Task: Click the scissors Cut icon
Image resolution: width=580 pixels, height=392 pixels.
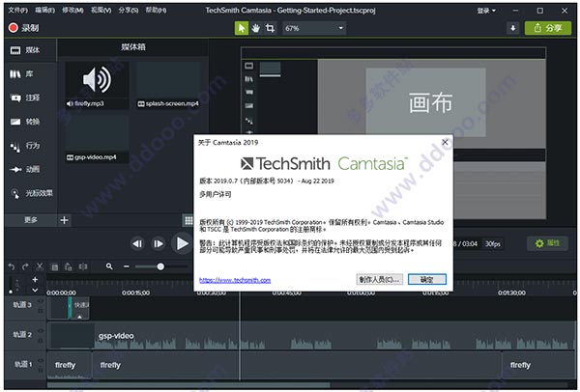Action: point(40,266)
